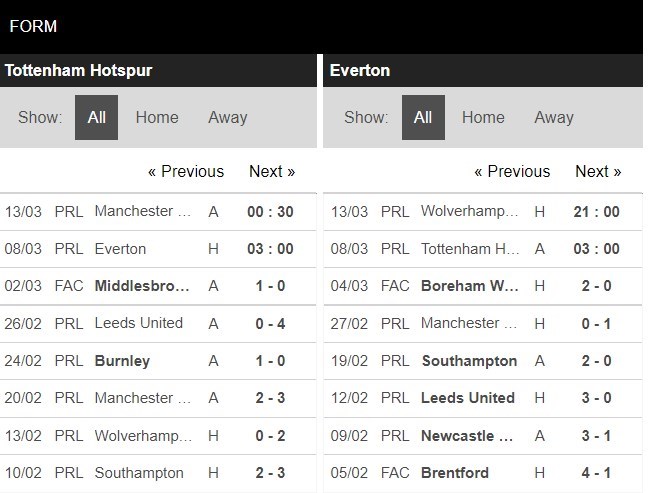
Task: Open Everton's Leeds United 3 - 0 match
Action: coord(468,398)
